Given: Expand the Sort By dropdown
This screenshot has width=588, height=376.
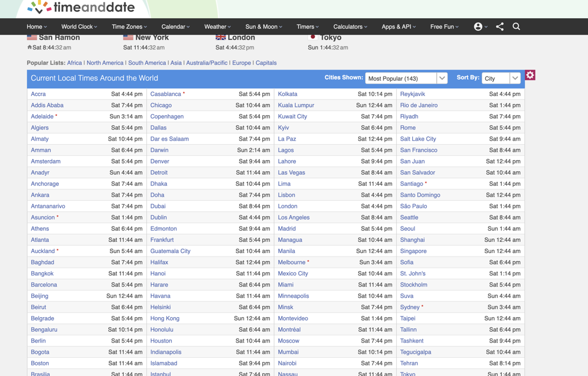Looking at the screenshot, I should [501, 78].
